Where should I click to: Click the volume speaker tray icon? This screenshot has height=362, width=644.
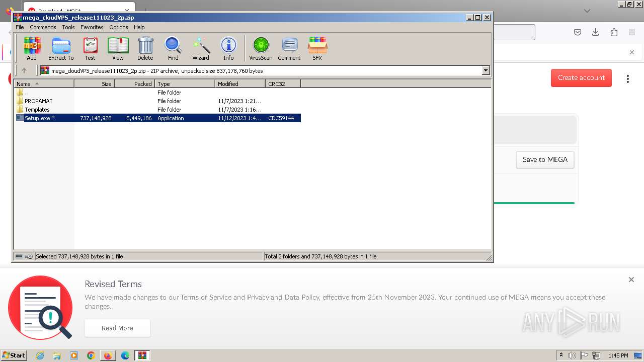(572, 355)
